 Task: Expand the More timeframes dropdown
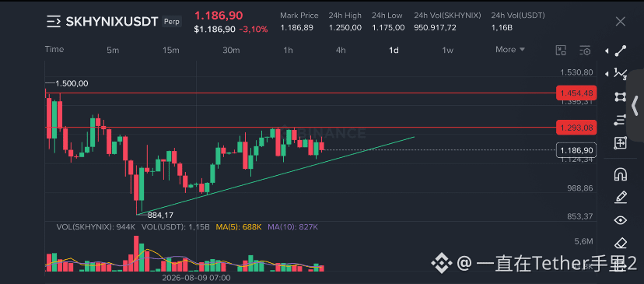(x=510, y=50)
